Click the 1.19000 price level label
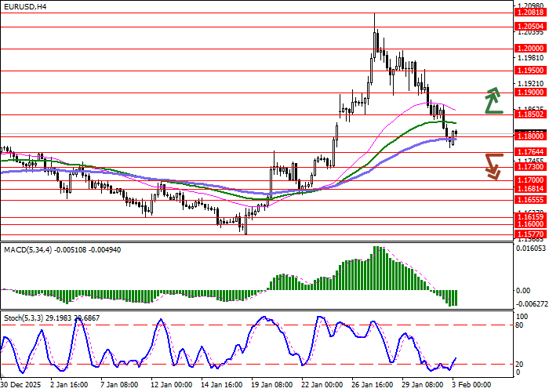 click(x=530, y=93)
